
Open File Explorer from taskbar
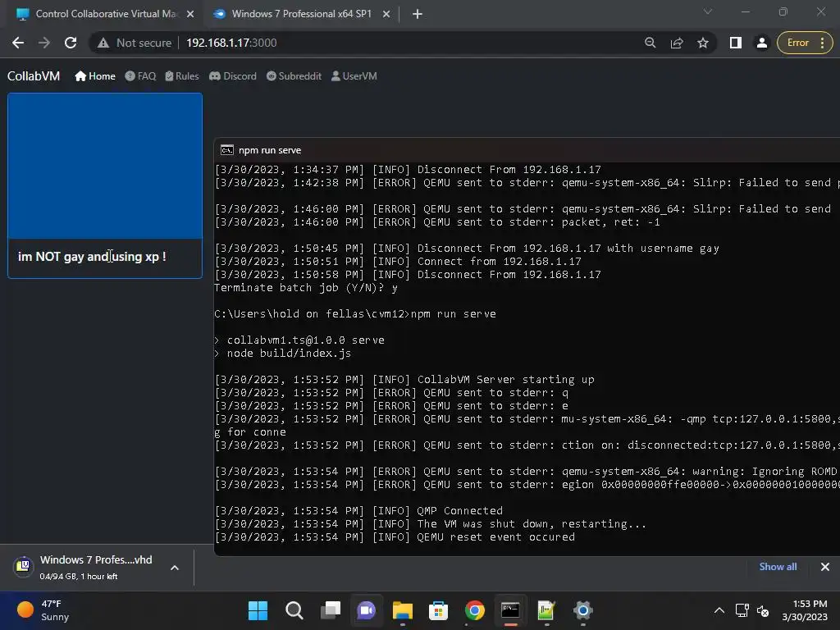tap(402, 610)
